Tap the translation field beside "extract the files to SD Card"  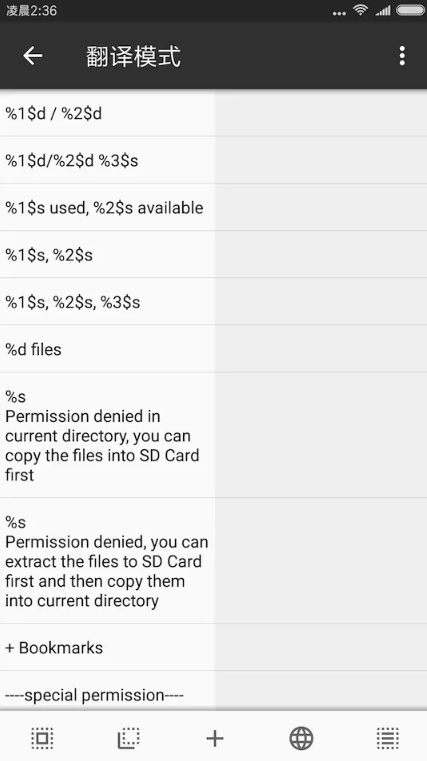[321, 561]
